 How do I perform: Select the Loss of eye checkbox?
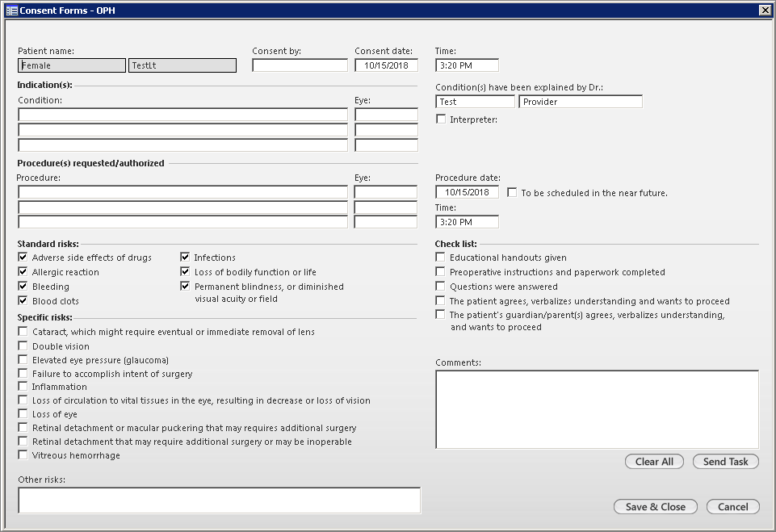[x=23, y=413]
